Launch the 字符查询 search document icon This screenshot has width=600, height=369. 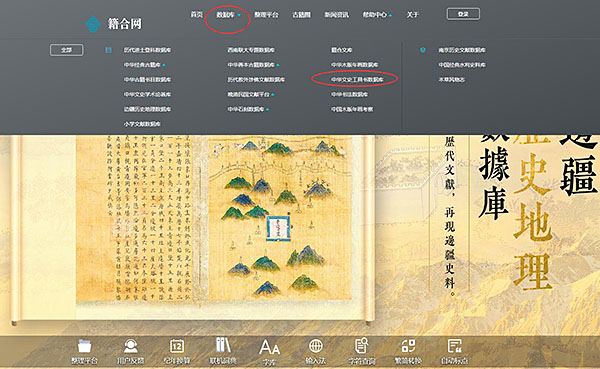[362, 345]
